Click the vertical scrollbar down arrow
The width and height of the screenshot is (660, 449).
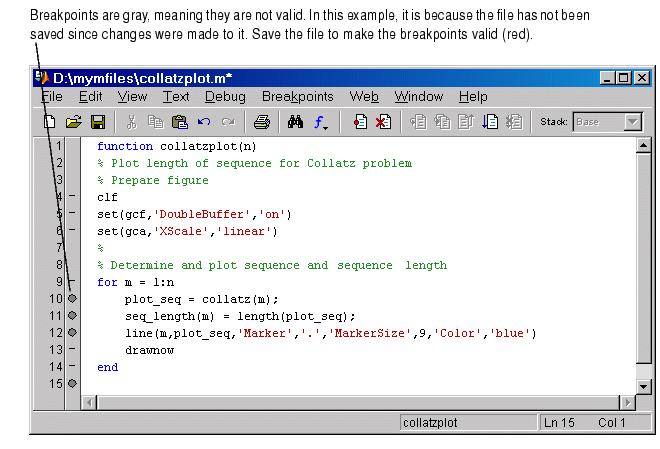[x=643, y=386]
